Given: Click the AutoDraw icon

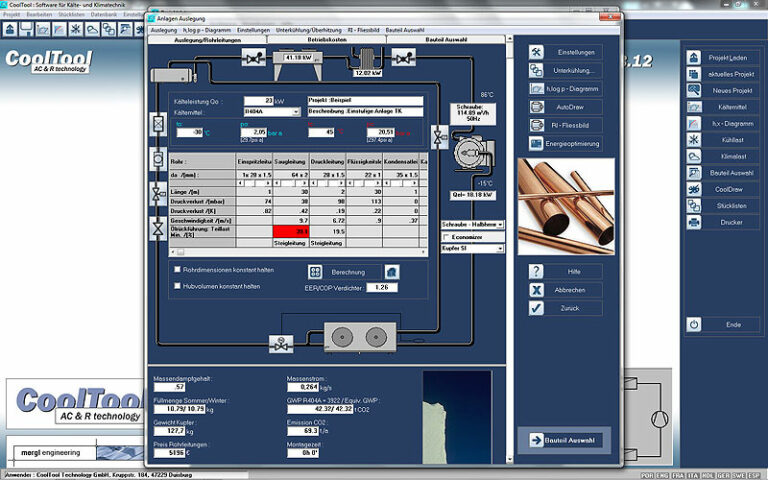Looking at the screenshot, I should tap(536, 107).
